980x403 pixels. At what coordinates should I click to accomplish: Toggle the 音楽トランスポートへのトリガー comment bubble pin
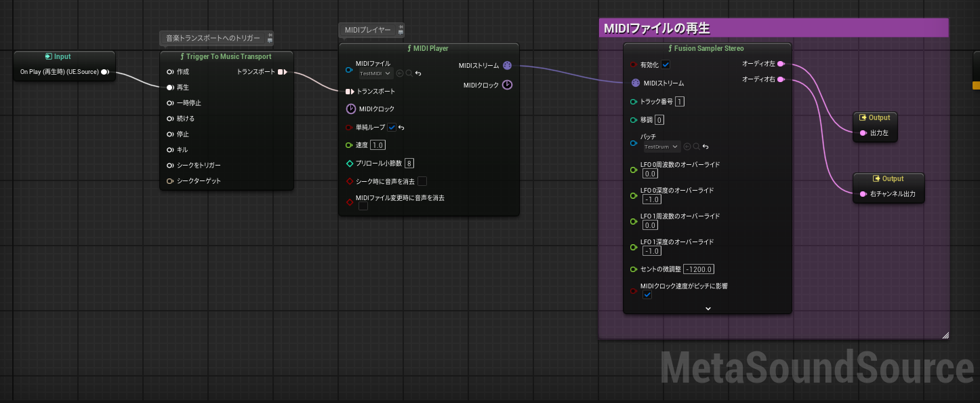[270, 35]
